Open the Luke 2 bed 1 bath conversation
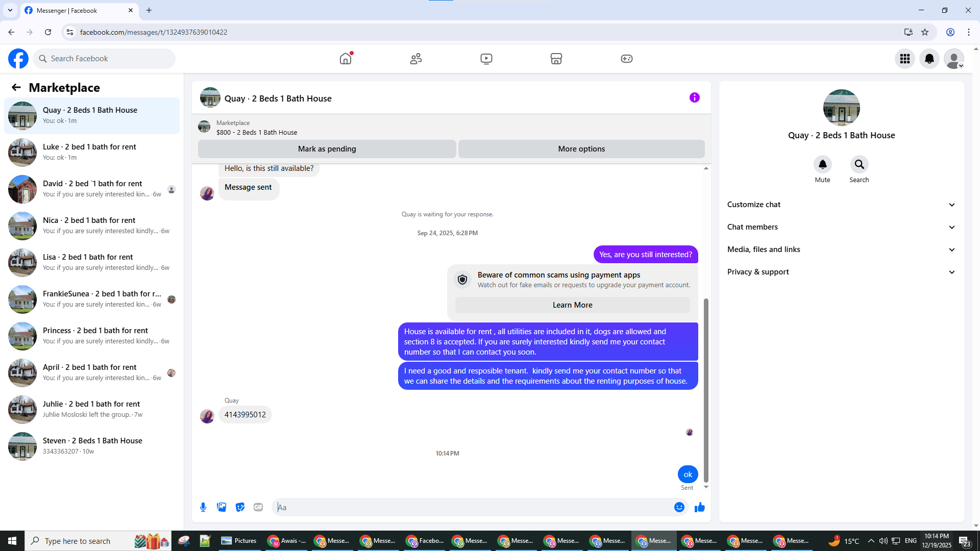980x551 pixels. (x=92, y=152)
